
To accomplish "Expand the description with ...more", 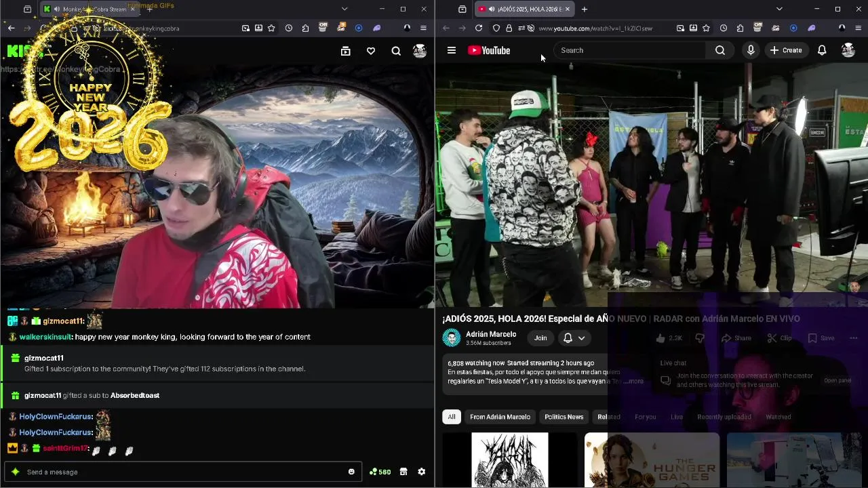I will pos(633,382).
